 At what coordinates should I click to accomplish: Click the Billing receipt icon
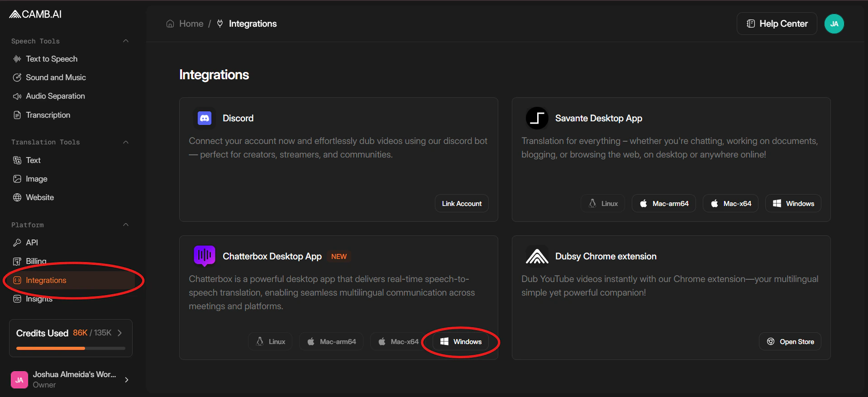17,261
